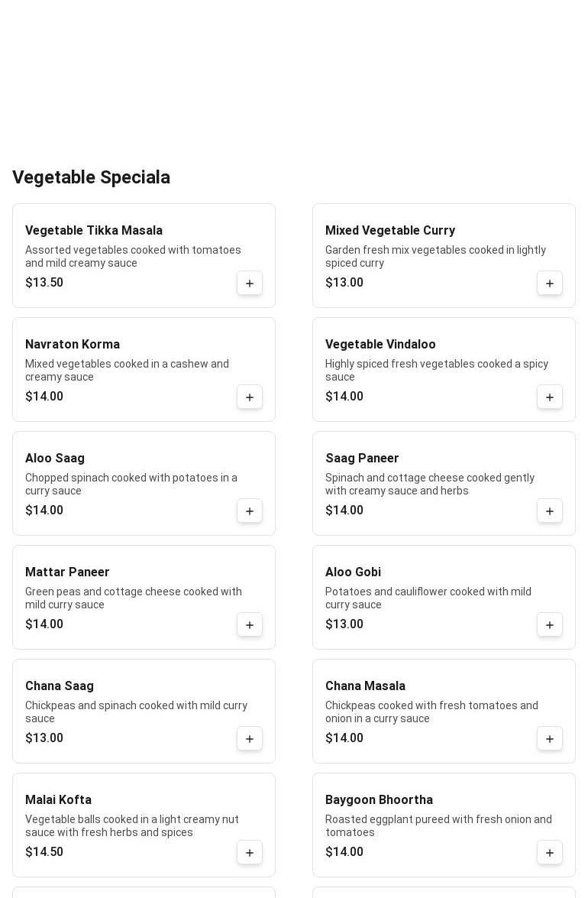The image size is (588, 898).
Task: Open Baygoon Bhoortha dish title
Action: tap(379, 800)
